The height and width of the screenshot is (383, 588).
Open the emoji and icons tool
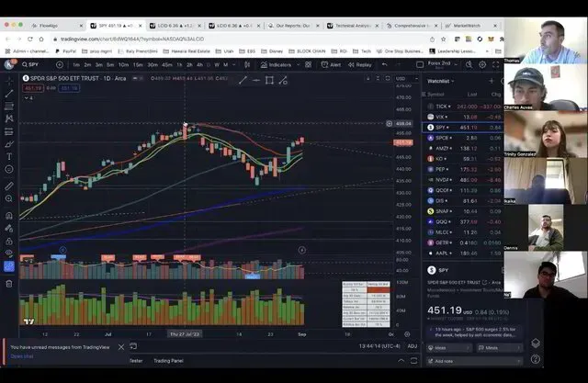tap(9, 169)
